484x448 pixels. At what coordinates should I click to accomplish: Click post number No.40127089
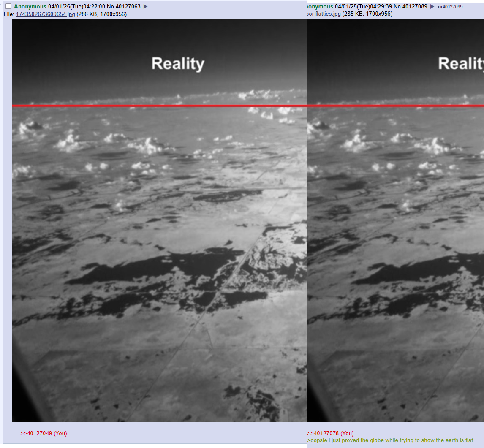411,6
